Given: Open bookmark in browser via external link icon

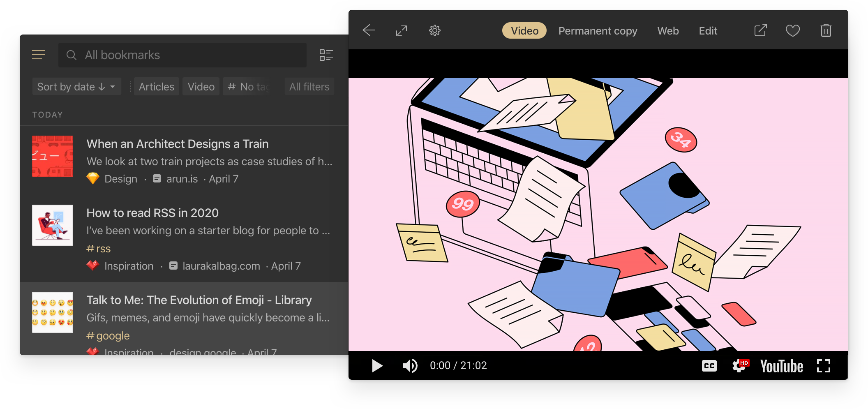Looking at the screenshot, I should [x=761, y=30].
